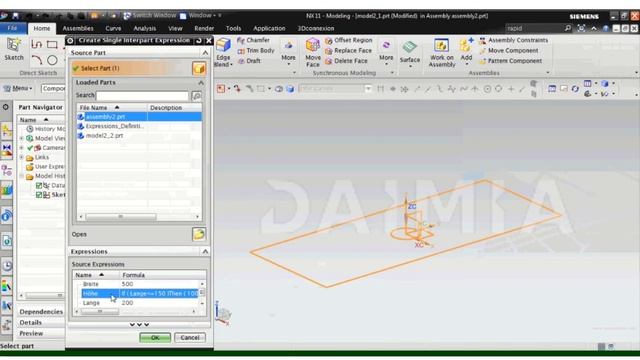This screenshot has height=360, width=640.
Task: Choose the Replace Face tool
Action: 349,51
